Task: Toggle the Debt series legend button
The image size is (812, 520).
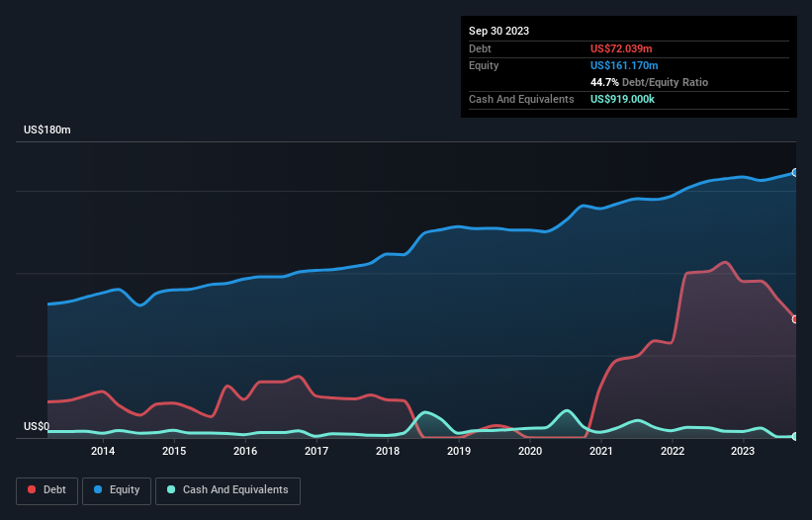Action: [x=46, y=490]
